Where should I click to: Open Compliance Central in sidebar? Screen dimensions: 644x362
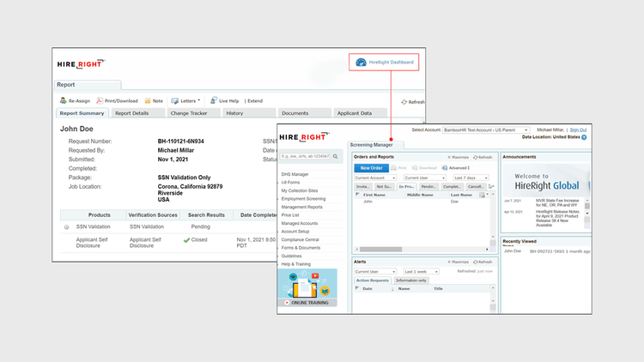pyautogui.click(x=300, y=239)
